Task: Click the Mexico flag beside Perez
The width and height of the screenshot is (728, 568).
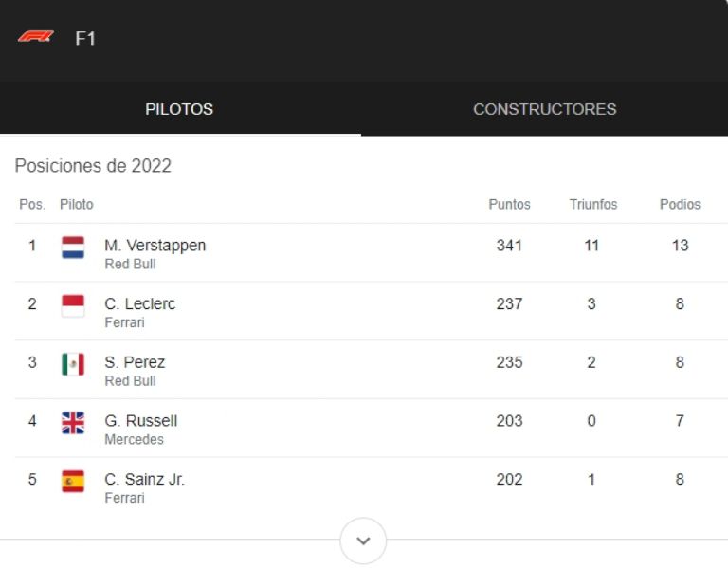Action: pos(73,364)
